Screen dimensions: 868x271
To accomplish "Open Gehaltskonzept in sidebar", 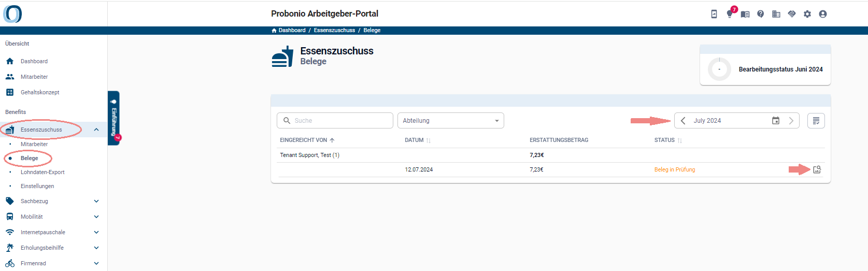I will [x=40, y=92].
